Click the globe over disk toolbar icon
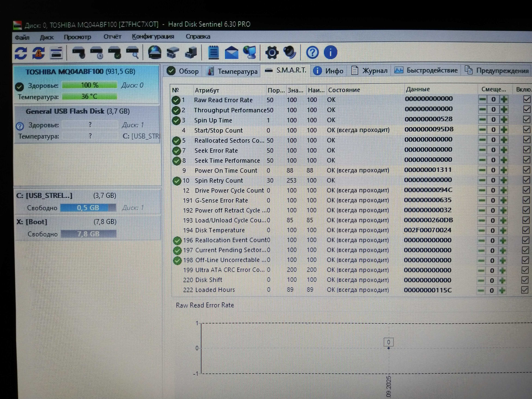Screen dimensions: 532x399 [155, 52]
